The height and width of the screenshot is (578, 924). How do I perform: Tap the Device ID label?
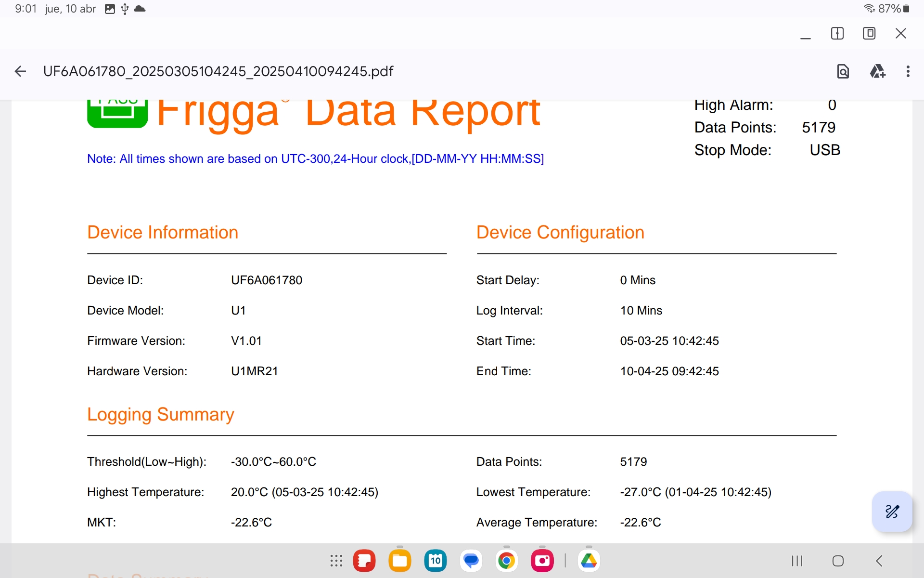115,280
